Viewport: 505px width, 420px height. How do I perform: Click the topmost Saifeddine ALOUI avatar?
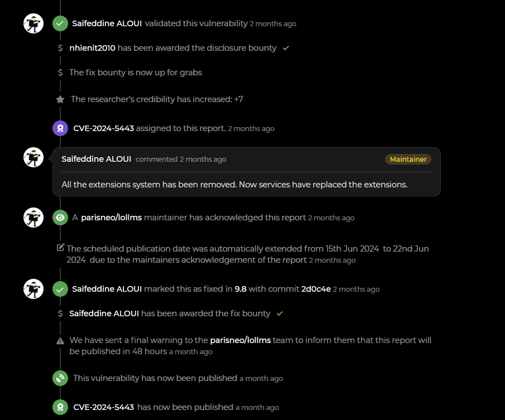(x=33, y=23)
